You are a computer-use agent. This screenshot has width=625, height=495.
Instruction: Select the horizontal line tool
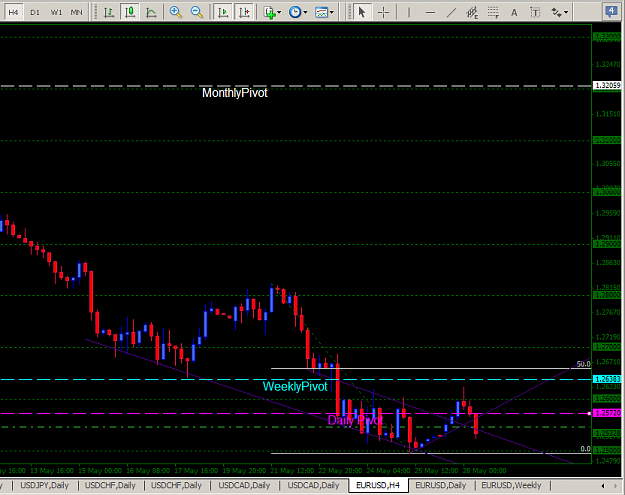coord(430,12)
